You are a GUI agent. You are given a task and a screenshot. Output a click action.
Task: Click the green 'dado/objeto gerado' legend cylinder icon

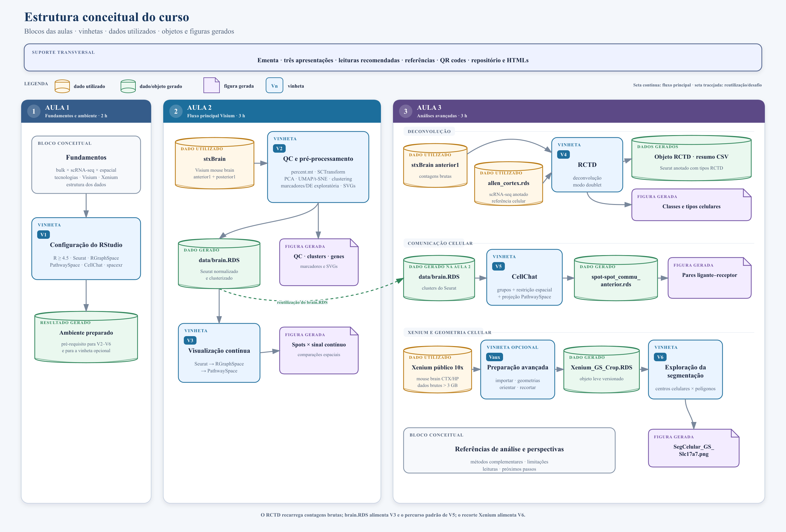click(x=128, y=86)
